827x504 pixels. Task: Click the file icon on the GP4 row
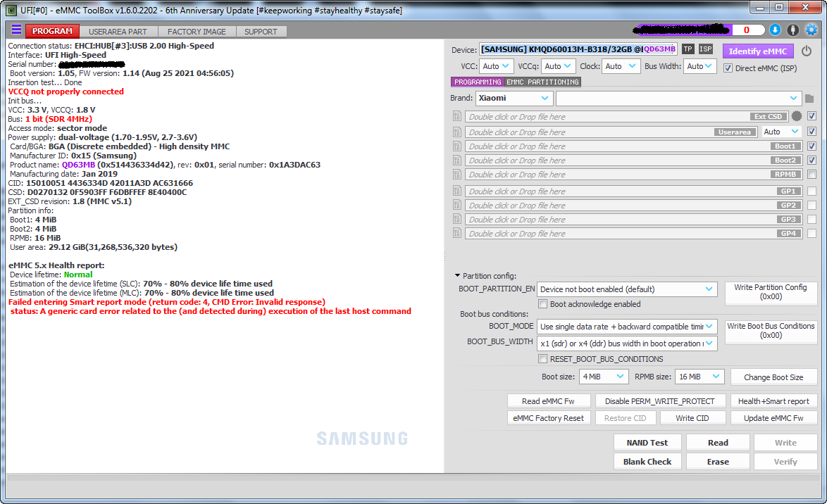pos(456,234)
